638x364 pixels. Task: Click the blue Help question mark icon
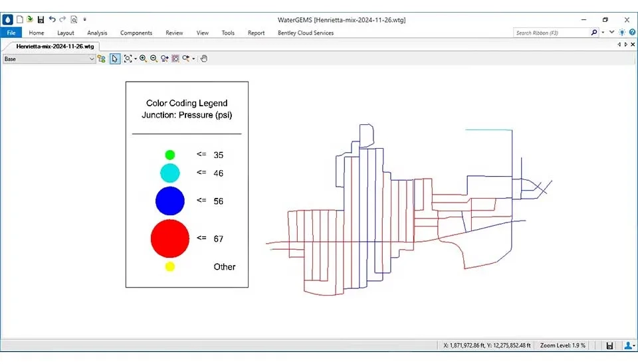[631, 33]
